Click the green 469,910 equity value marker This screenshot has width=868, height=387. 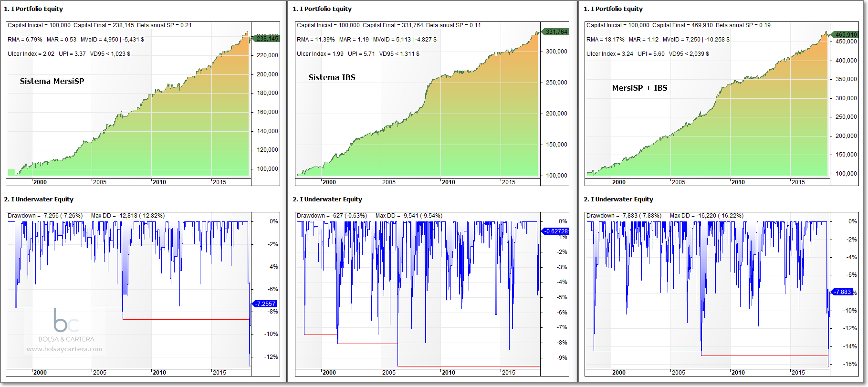(x=845, y=34)
